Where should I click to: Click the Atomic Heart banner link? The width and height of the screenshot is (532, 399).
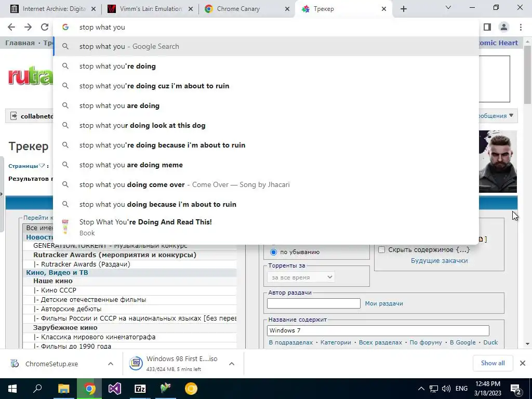[498, 43]
